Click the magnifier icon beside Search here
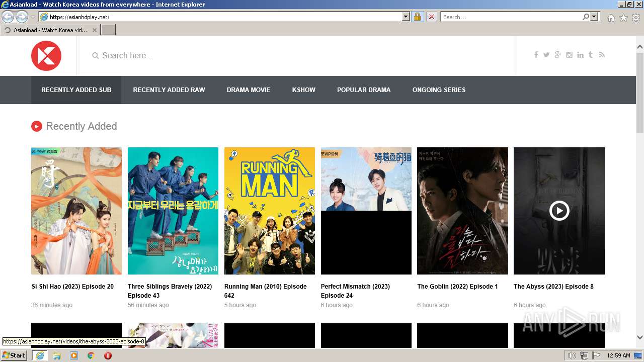This screenshot has height=362, width=644. pos(95,56)
